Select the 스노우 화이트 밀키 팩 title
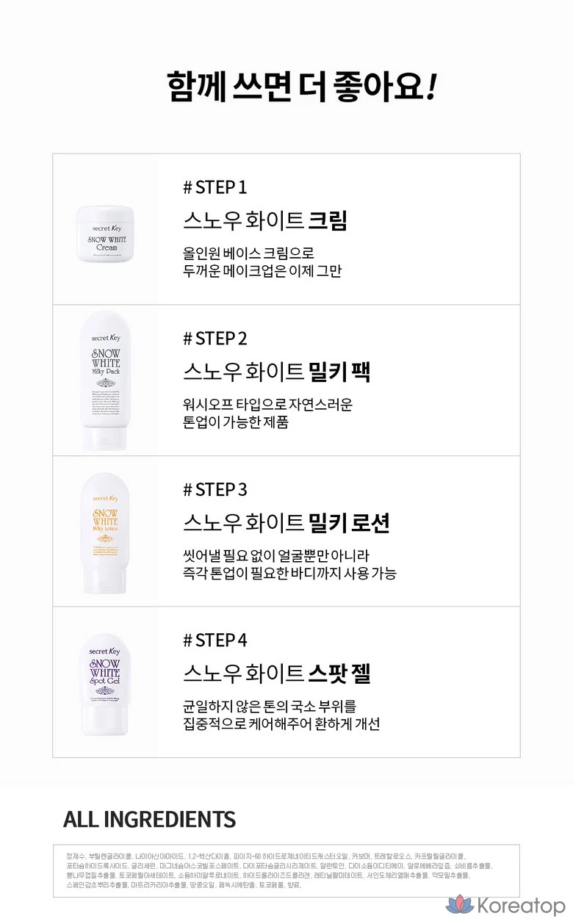573x924 pixels. coord(276,372)
